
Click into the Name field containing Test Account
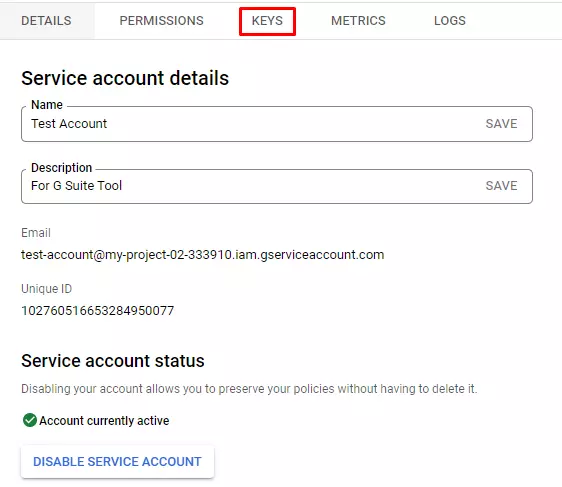coord(251,124)
